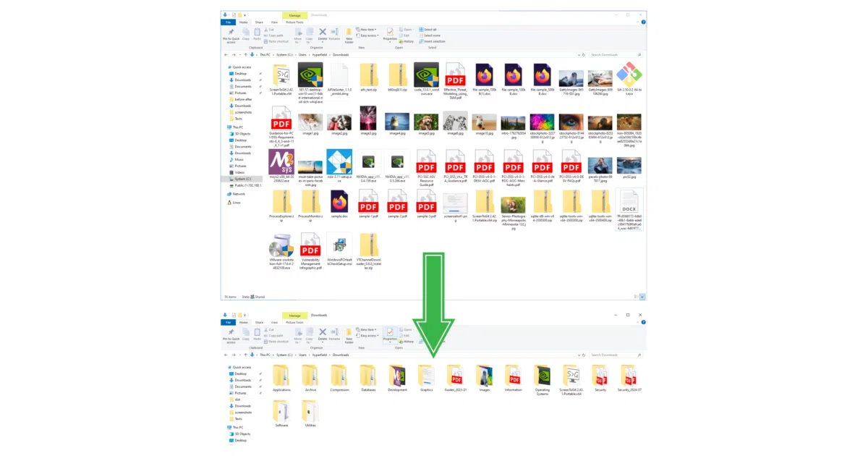
Task: Click Select none in the upper window ribbon
Action: tap(429, 35)
